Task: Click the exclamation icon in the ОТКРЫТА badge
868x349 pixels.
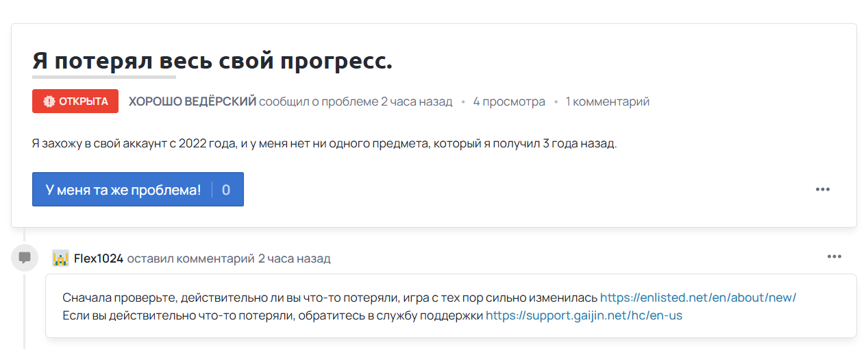Action: pos(49,101)
